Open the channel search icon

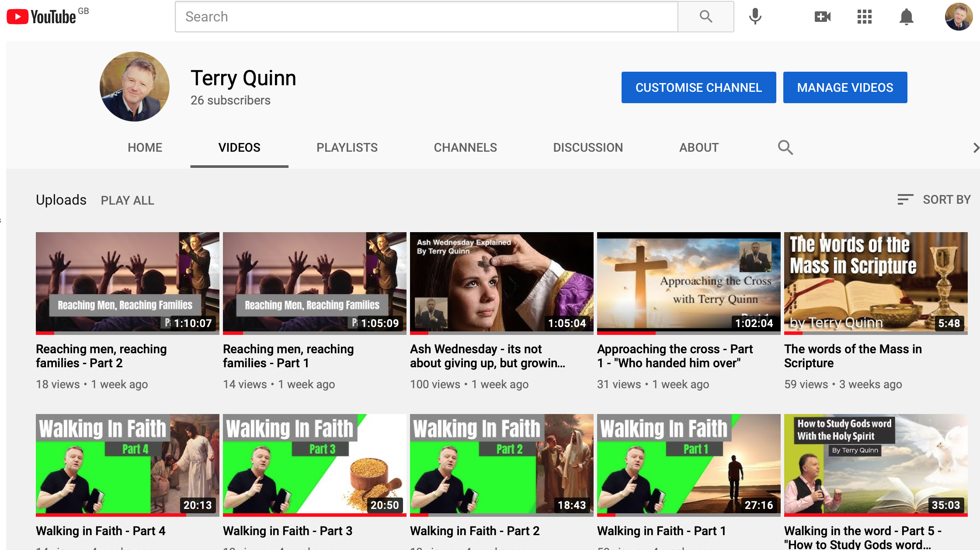tap(785, 147)
